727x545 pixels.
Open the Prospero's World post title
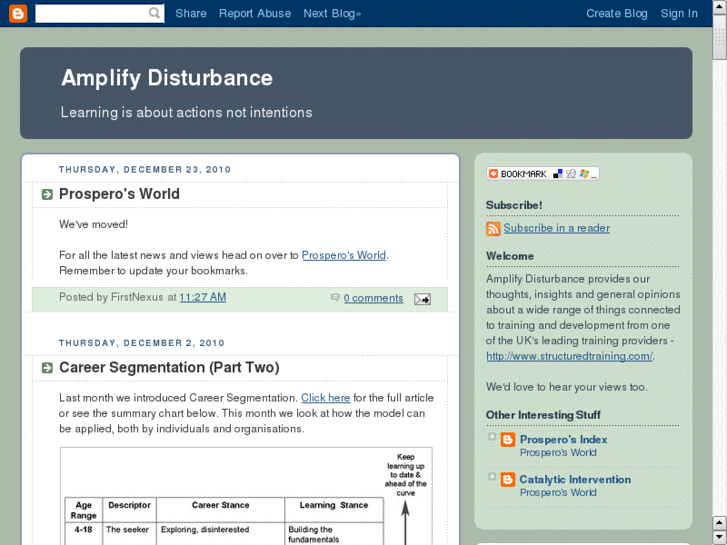pos(119,194)
